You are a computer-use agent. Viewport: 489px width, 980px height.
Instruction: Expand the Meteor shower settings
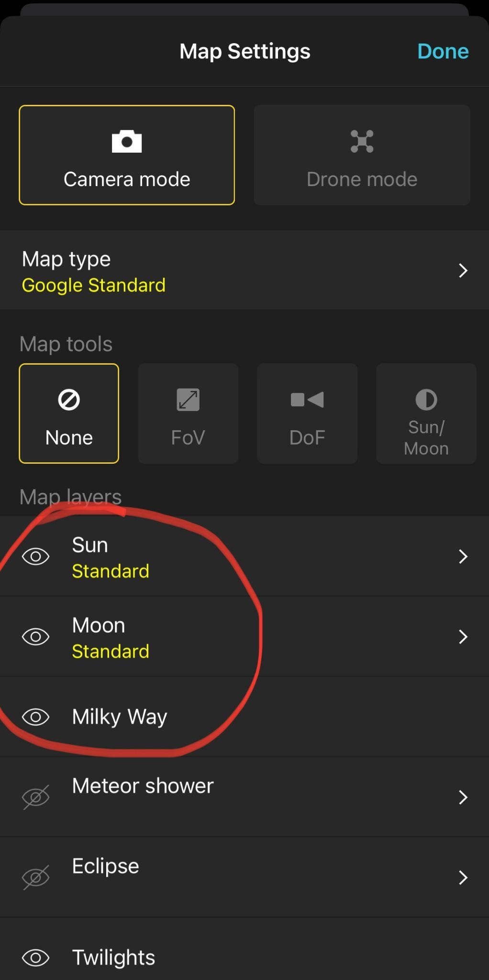(x=462, y=797)
